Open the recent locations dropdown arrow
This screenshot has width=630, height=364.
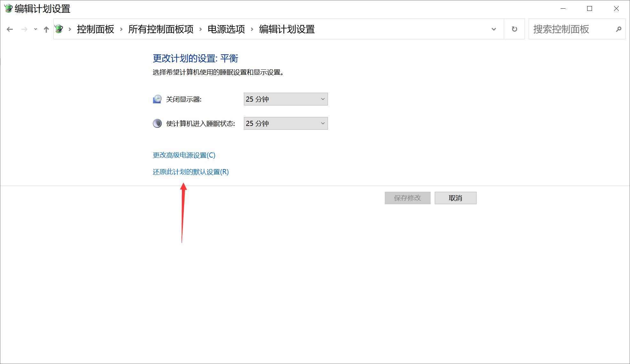coord(35,29)
